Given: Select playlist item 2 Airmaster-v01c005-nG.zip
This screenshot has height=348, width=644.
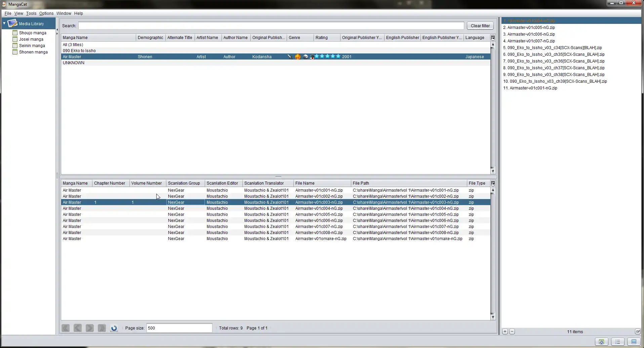Looking at the screenshot, I should point(571,28).
